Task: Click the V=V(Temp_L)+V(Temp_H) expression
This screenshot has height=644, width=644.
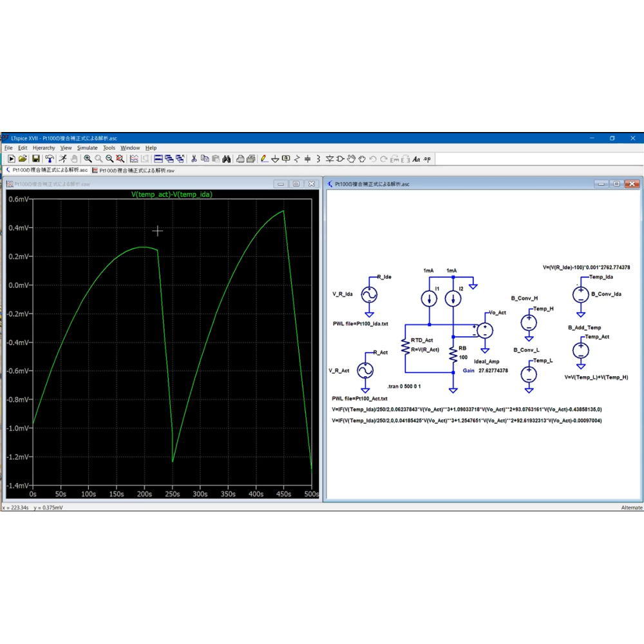Action: pos(596,377)
